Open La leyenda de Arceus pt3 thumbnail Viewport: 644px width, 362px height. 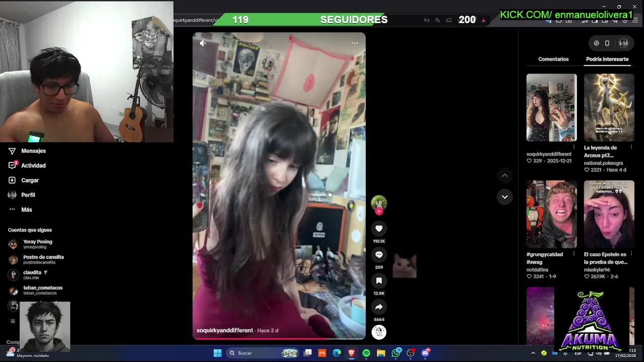609,108
